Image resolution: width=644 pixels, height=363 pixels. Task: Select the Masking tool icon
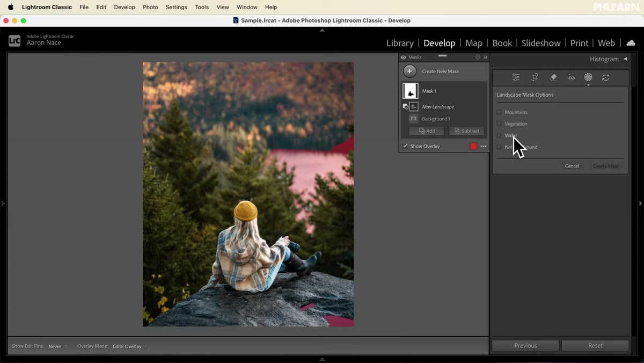(x=588, y=77)
